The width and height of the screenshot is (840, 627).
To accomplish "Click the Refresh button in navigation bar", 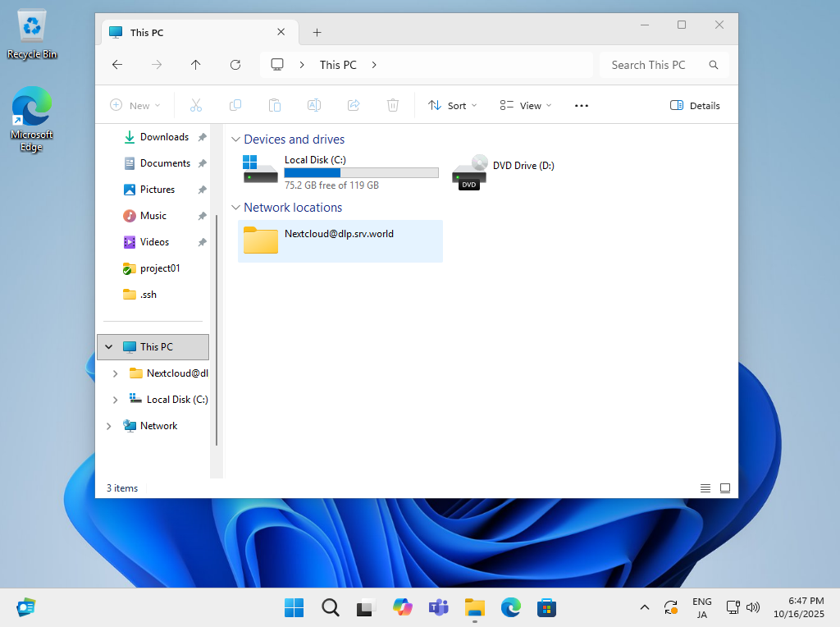I will click(x=235, y=65).
